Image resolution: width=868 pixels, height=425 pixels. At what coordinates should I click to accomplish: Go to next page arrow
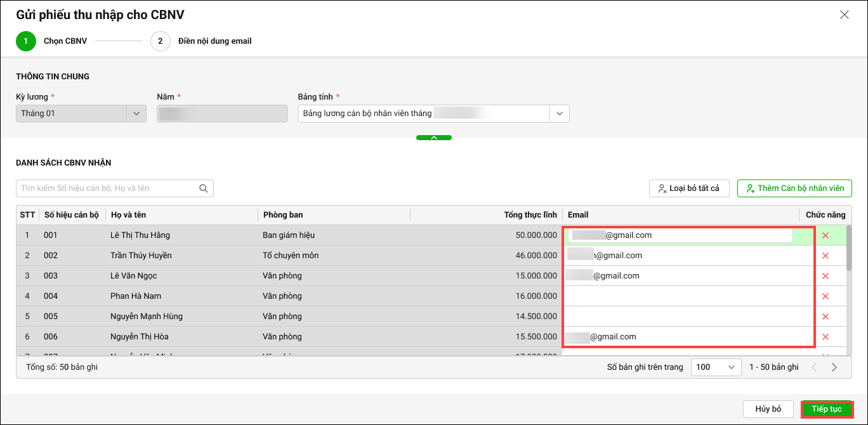(x=834, y=367)
